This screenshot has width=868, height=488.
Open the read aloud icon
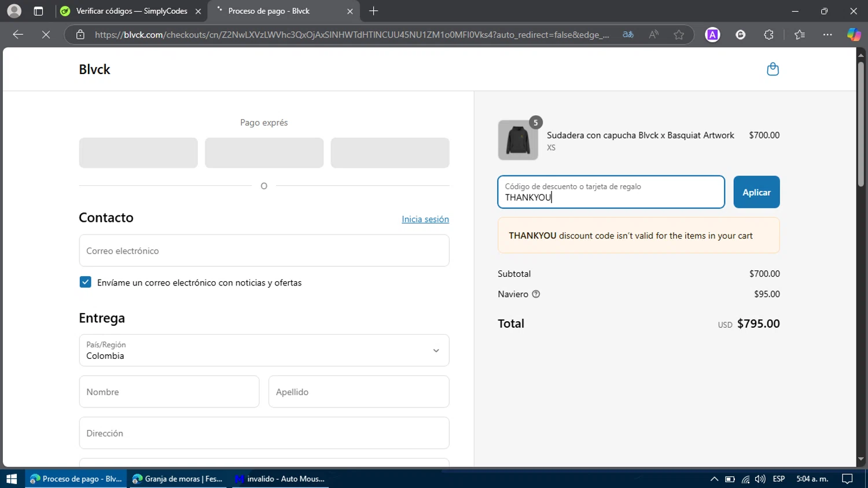tap(653, 35)
